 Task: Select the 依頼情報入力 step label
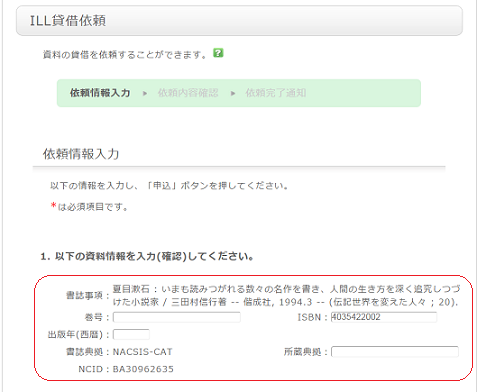pyautogui.click(x=100, y=93)
